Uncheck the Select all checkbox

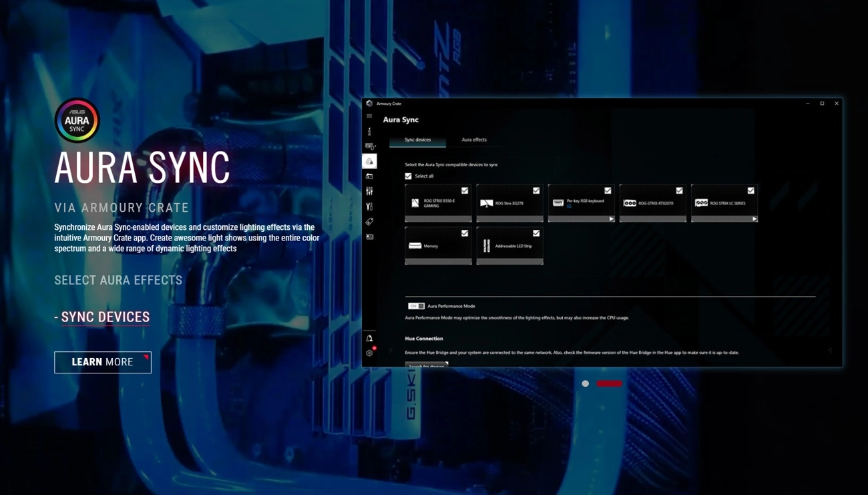point(409,176)
